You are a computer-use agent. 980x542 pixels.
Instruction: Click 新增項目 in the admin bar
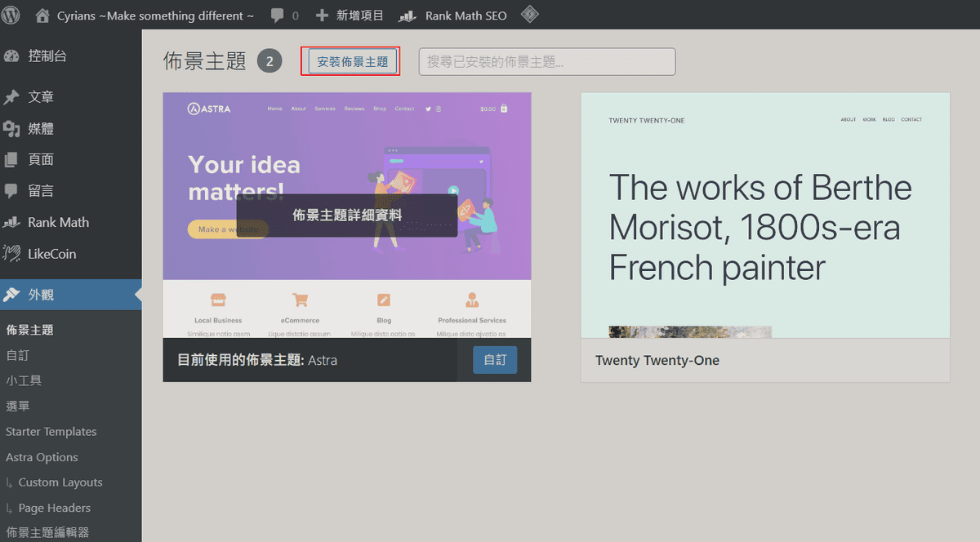click(360, 16)
